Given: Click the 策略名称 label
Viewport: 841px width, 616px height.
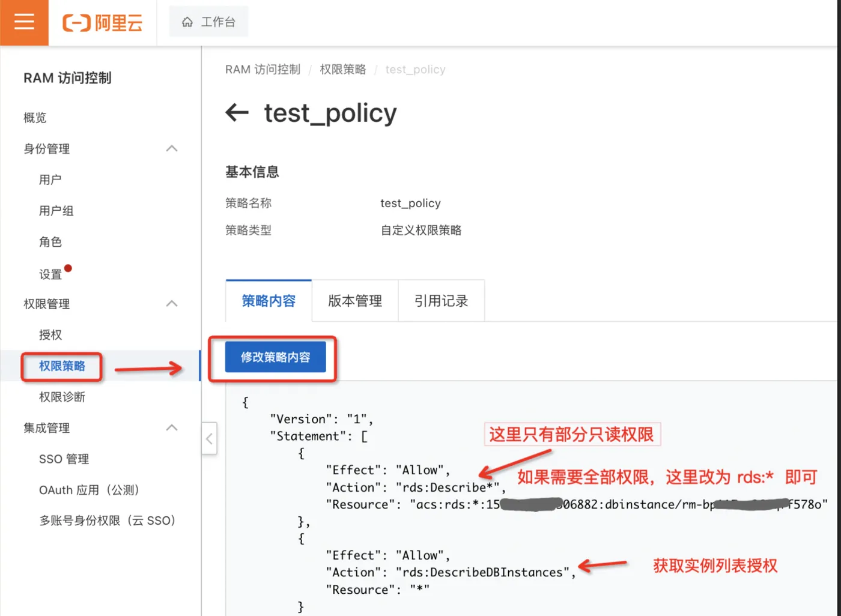Looking at the screenshot, I should (248, 203).
